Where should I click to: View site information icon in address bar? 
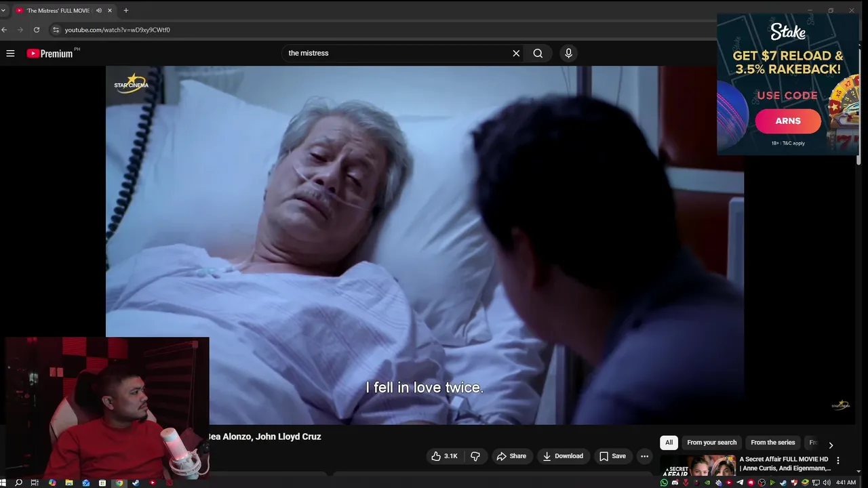click(56, 30)
